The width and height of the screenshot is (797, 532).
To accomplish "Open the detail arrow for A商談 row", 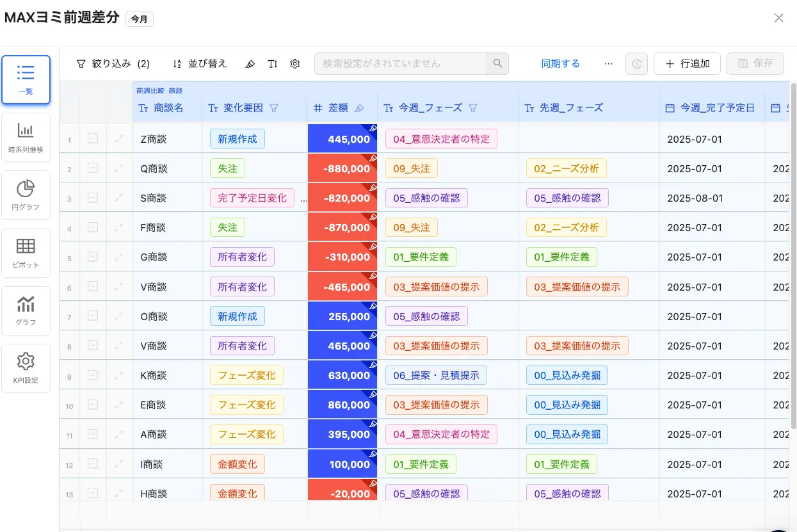I will click(118, 434).
